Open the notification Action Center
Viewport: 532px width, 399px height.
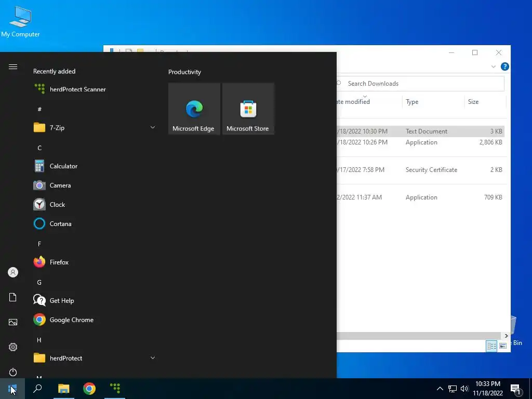coord(516,390)
